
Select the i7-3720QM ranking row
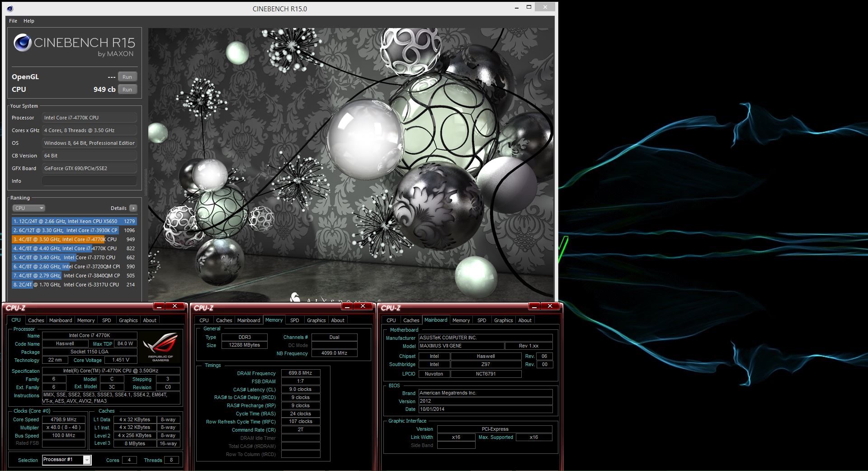pyautogui.click(x=74, y=266)
